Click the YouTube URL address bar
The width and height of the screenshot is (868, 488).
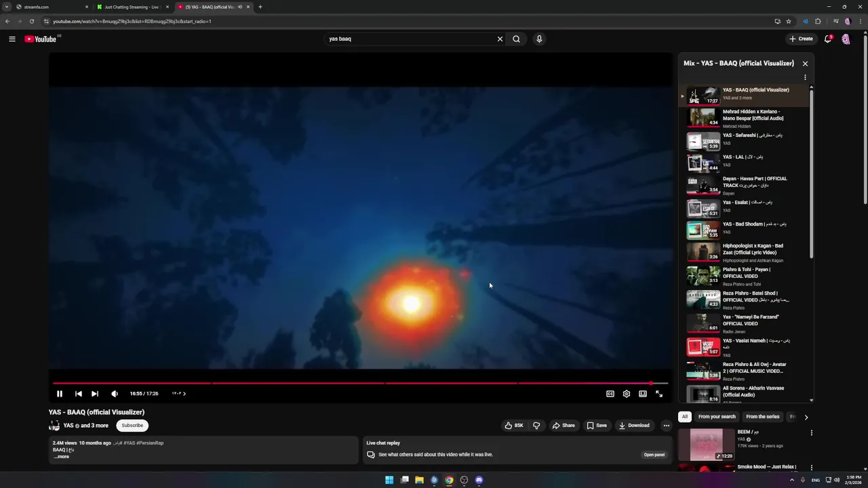point(407,21)
